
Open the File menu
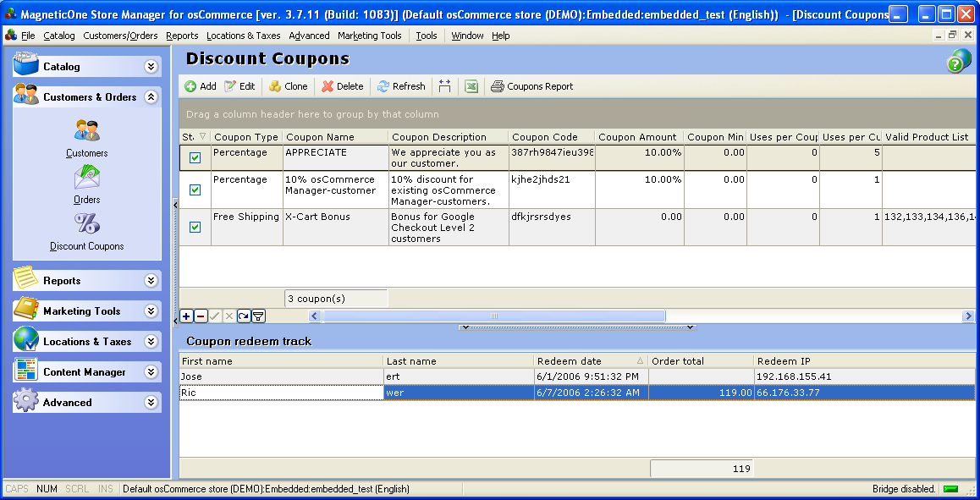pos(28,36)
